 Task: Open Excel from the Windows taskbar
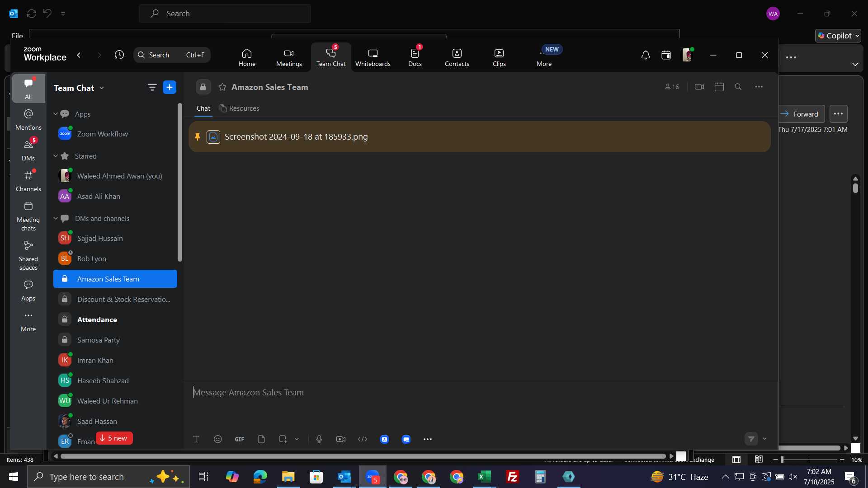click(x=485, y=477)
